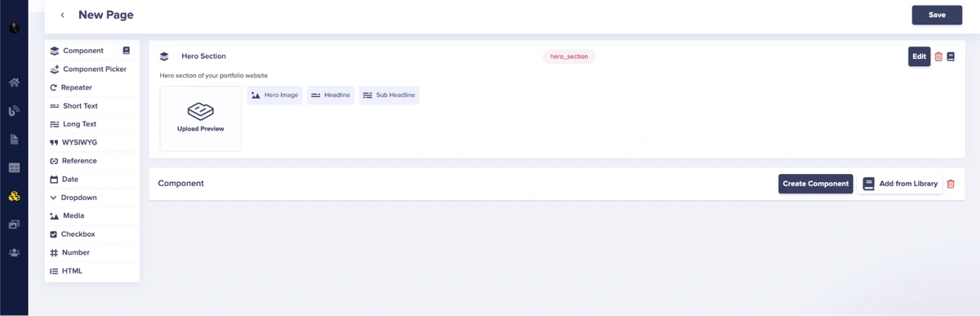980x316 pixels.
Task: Remove the empty Component block via trash icon
Action: 950,184
